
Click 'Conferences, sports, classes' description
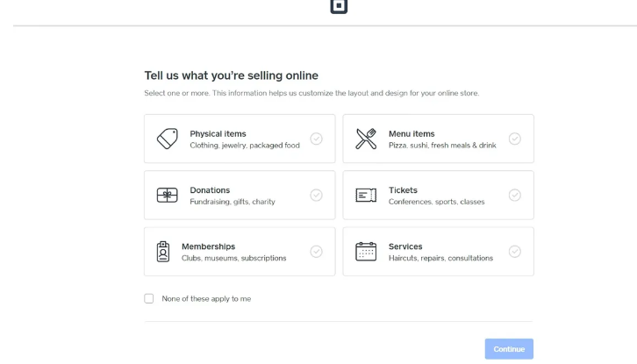437,202
